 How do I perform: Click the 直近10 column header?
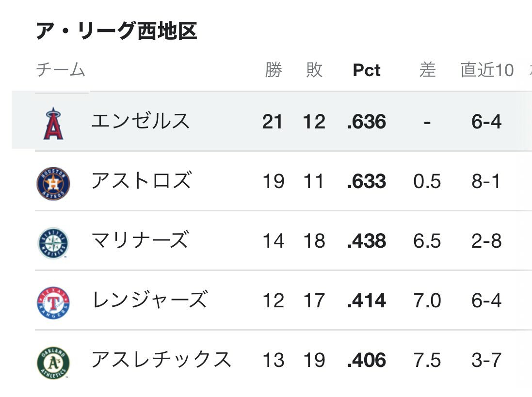click(487, 70)
